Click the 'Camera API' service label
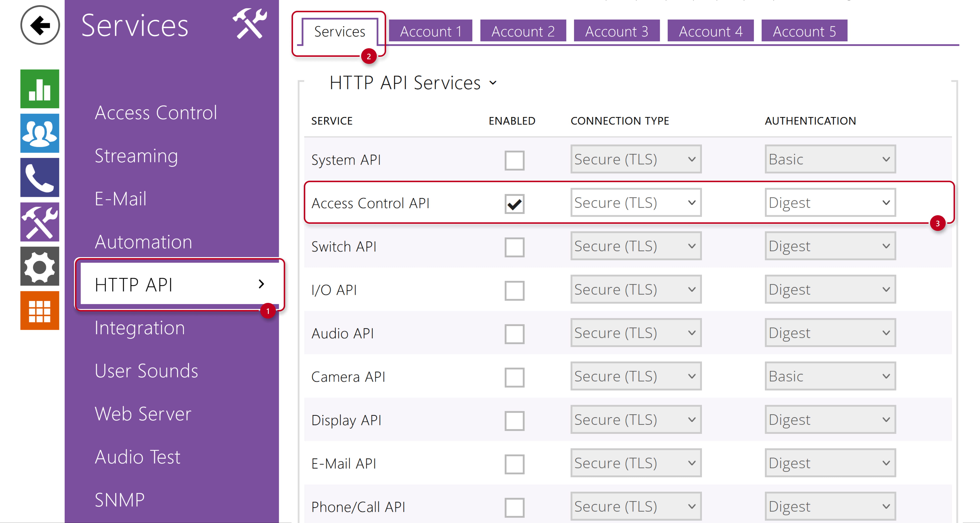The width and height of the screenshot is (980, 523). click(348, 377)
